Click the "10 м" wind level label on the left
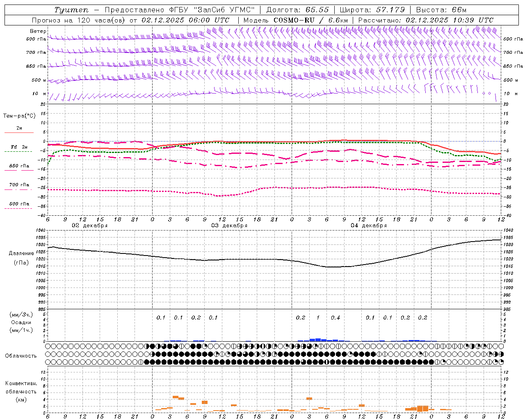Image resolution: width=525 pixels, height=420 pixels. [x=39, y=94]
